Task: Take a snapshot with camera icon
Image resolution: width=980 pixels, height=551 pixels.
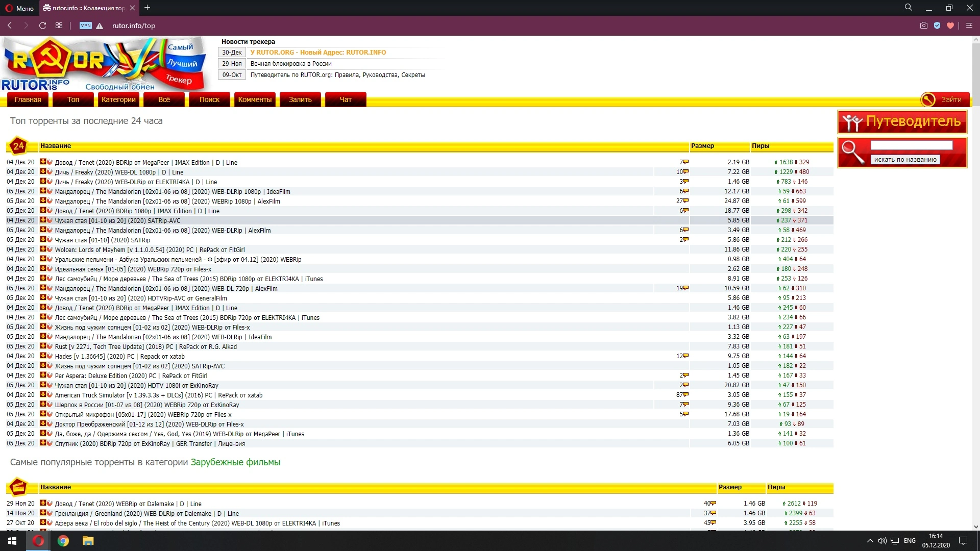Action: [x=923, y=26]
